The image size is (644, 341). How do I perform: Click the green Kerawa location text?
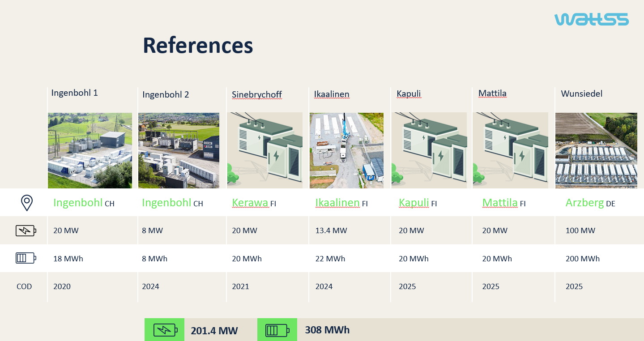(x=250, y=203)
